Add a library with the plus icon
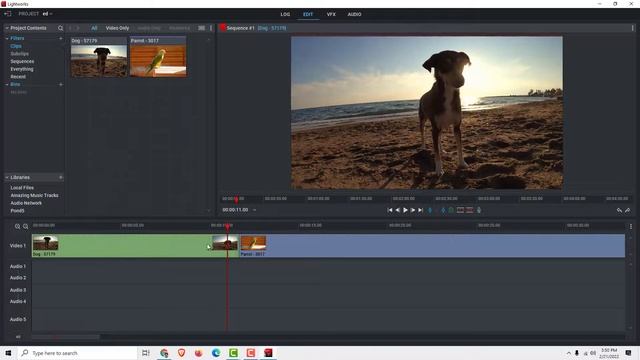Viewport: 640px width, 360px height. pos(61,178)
